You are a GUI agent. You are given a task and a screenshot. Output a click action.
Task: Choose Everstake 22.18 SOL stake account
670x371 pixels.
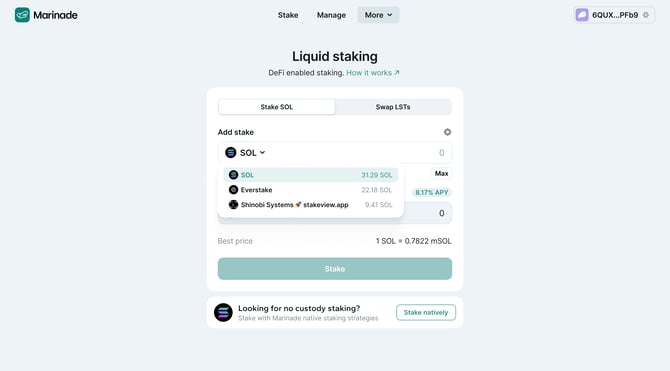coord(311,190)
